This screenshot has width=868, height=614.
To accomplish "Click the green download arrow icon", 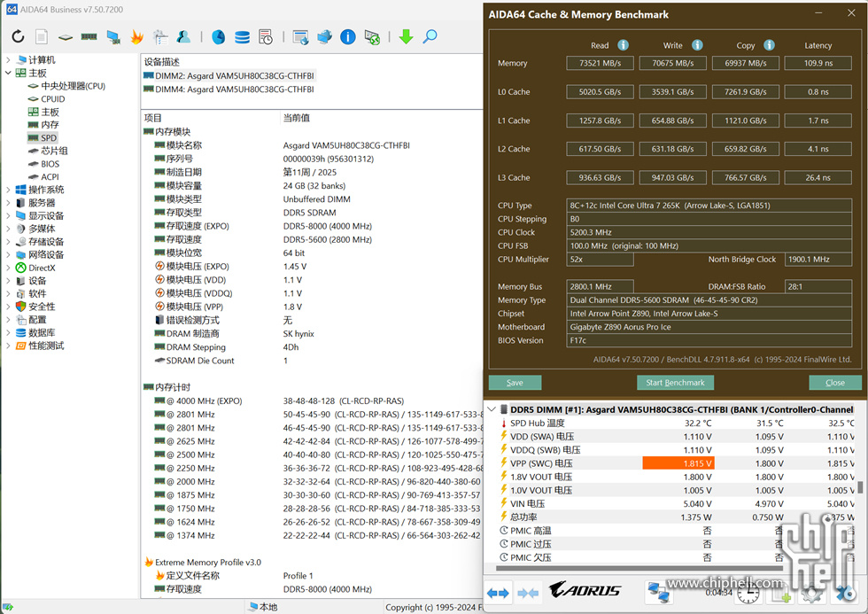I will click(406, 36).
